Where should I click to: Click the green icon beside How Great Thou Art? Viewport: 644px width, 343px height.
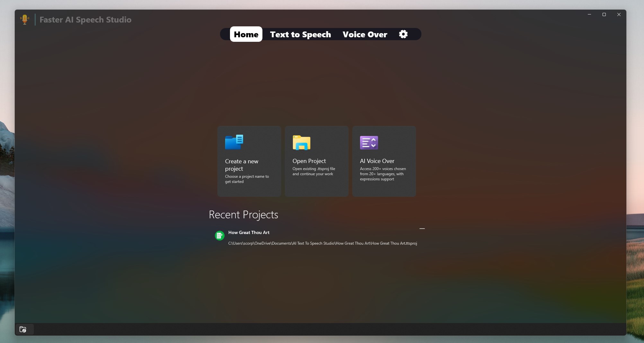click(219, 235)
